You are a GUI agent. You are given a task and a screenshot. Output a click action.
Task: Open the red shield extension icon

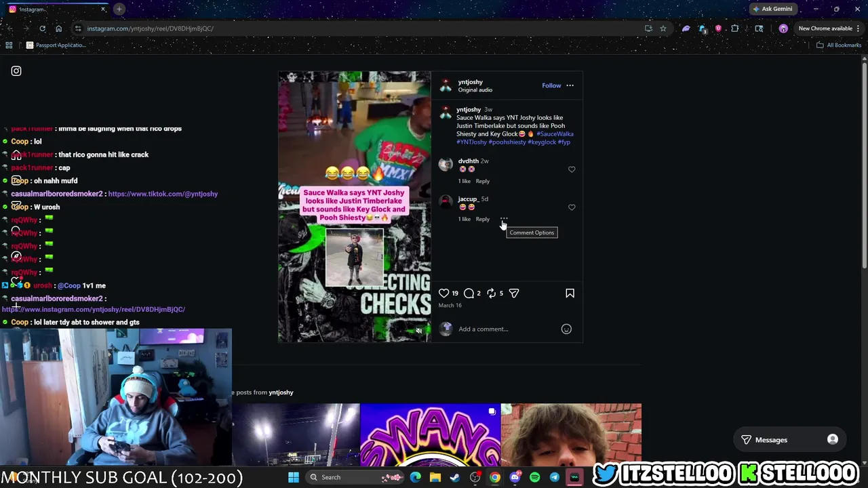point(718,28)
